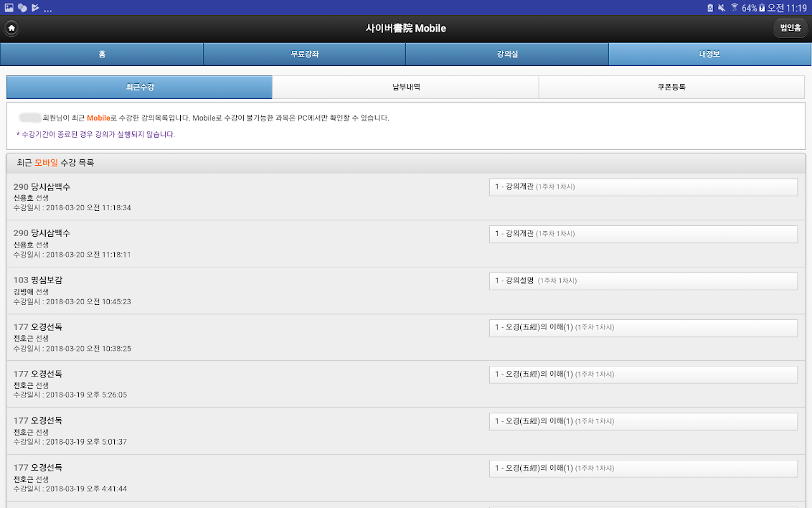The height and width of the screenshot is (508, 812).
Task: Click the SIM card status icon
Action: pyautogui.click(x=710, y=8)
